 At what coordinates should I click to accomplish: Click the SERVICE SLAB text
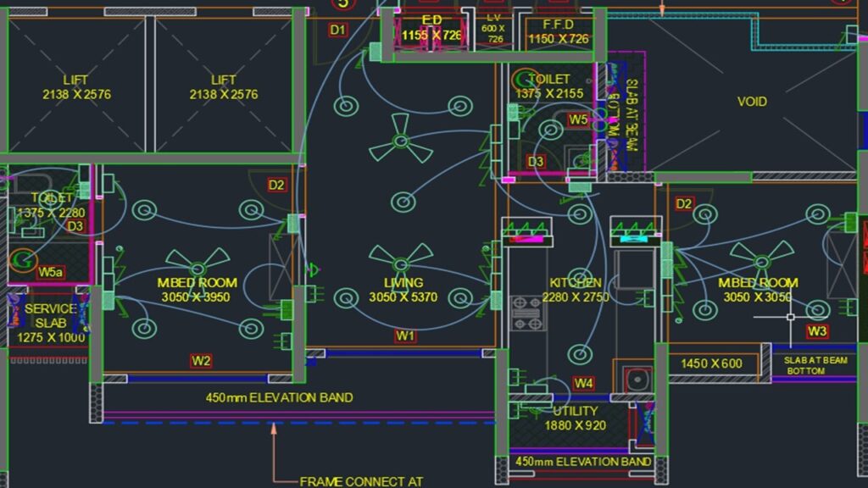pos(50,316)
